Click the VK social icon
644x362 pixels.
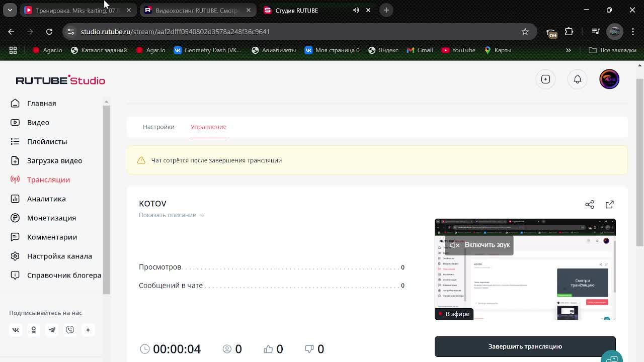pos(16,330)
